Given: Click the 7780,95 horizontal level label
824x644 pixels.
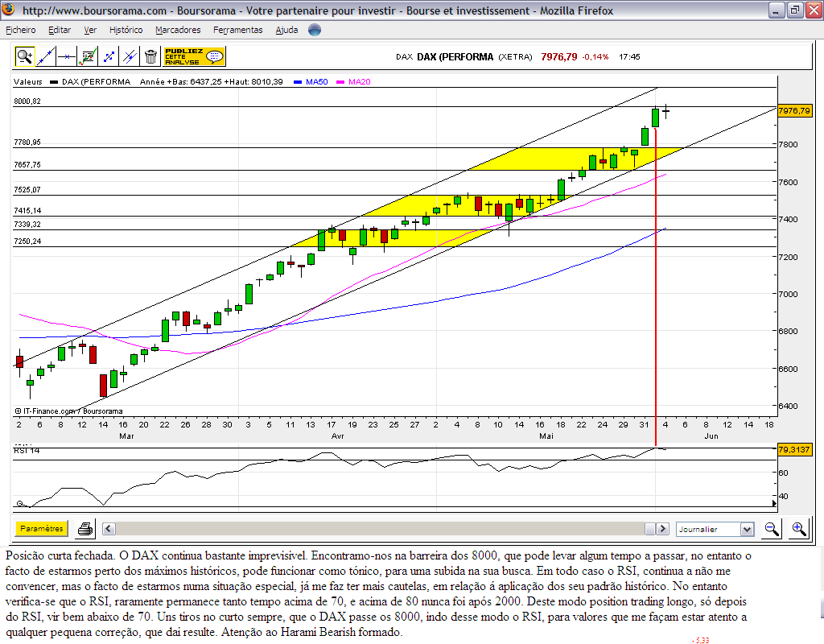Looking at the screenshot, I should point(27,142).
